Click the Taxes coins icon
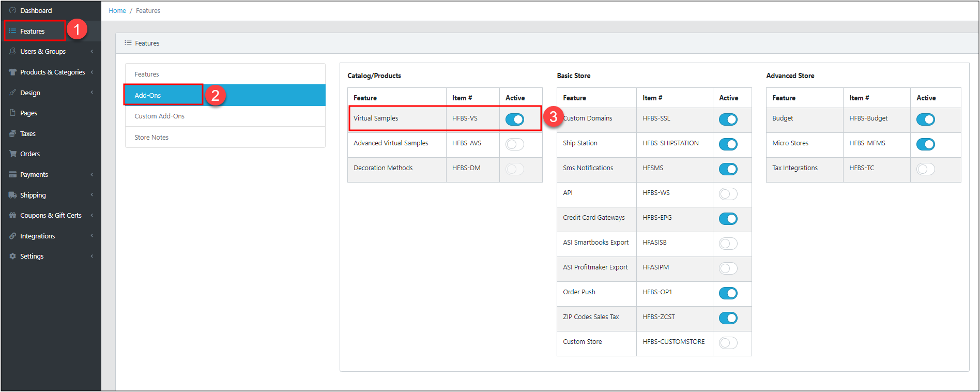Image resolution: width=980 pixels, height=392 pixels. [13, 133]
